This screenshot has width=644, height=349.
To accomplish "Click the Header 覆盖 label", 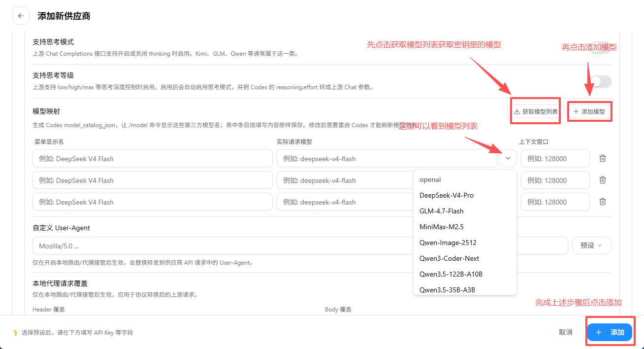I will (49, 310).
